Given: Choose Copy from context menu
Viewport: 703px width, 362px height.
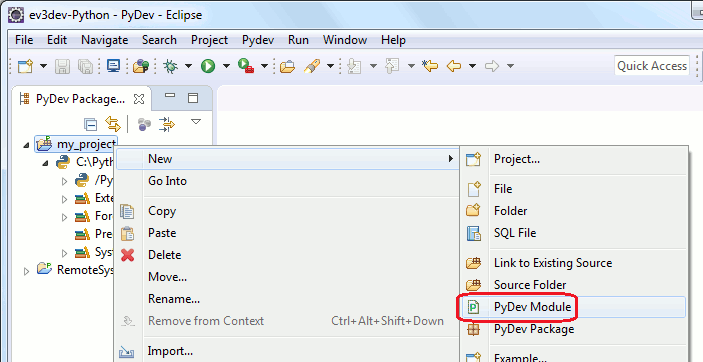Looking at the screenshot, I should coord(287,211).
